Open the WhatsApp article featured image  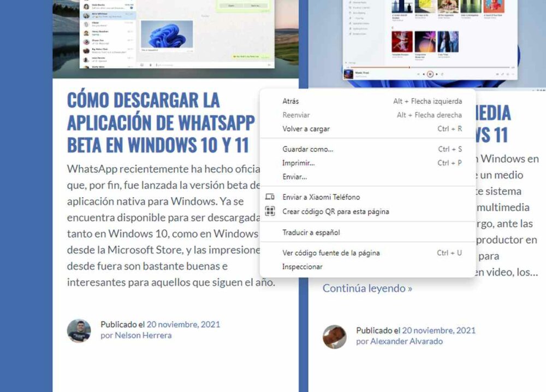(x=175, y=39)
